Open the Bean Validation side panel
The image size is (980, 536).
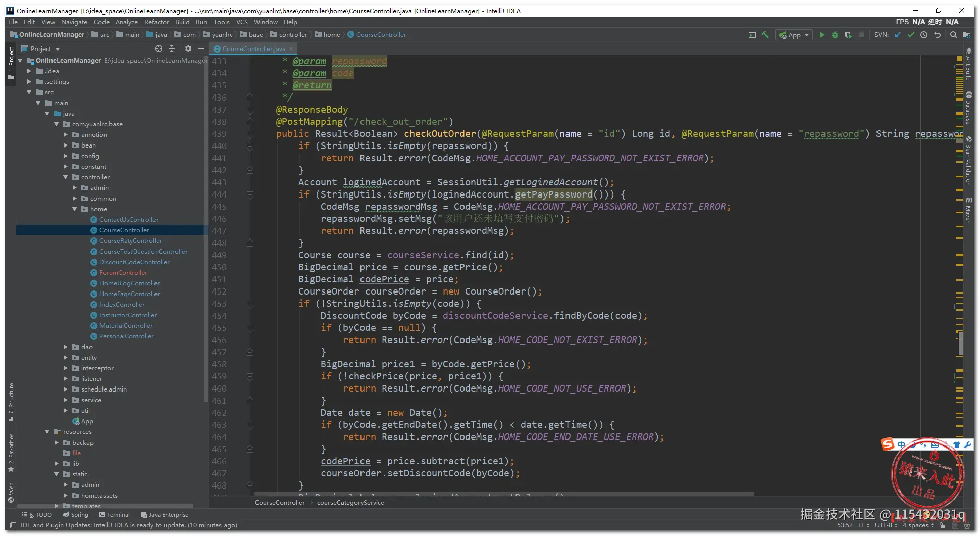(968, 161)
